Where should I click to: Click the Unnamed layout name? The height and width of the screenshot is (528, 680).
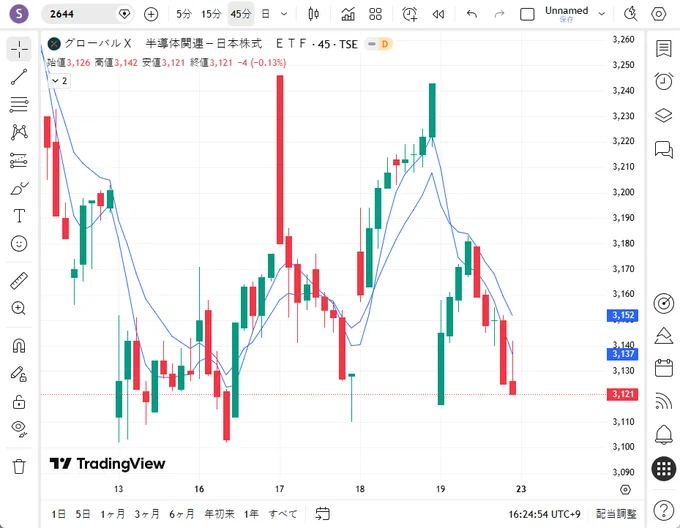566,13
